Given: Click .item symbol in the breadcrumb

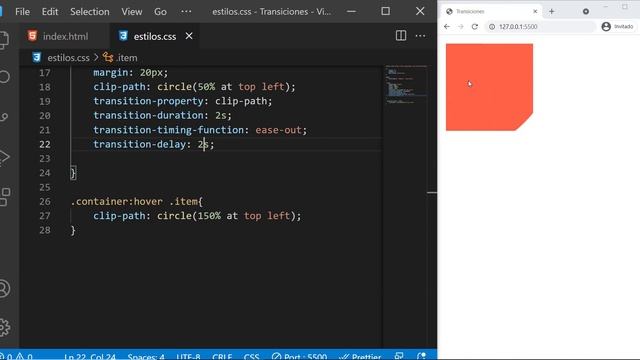Looking at the screenshot, I should [127, 58].
